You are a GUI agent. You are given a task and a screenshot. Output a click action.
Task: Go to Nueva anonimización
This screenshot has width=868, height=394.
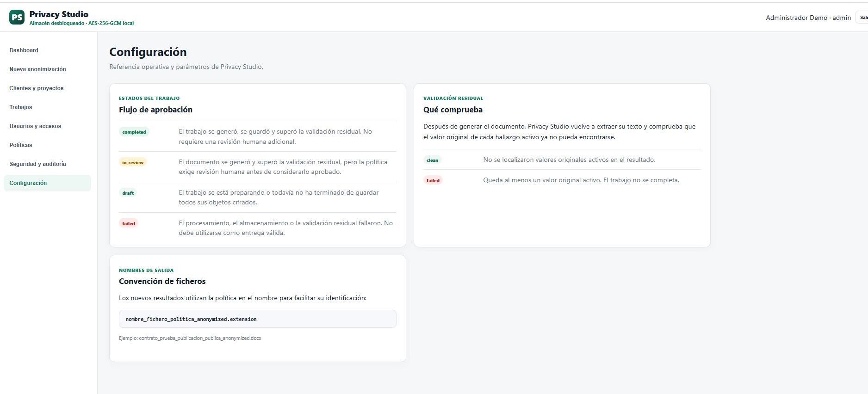[x=37, y=69]
